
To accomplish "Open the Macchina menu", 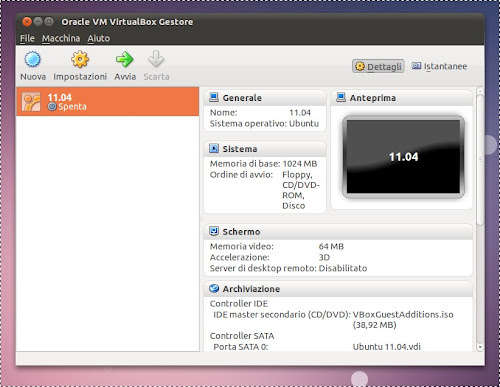I will tap(61, 38).
